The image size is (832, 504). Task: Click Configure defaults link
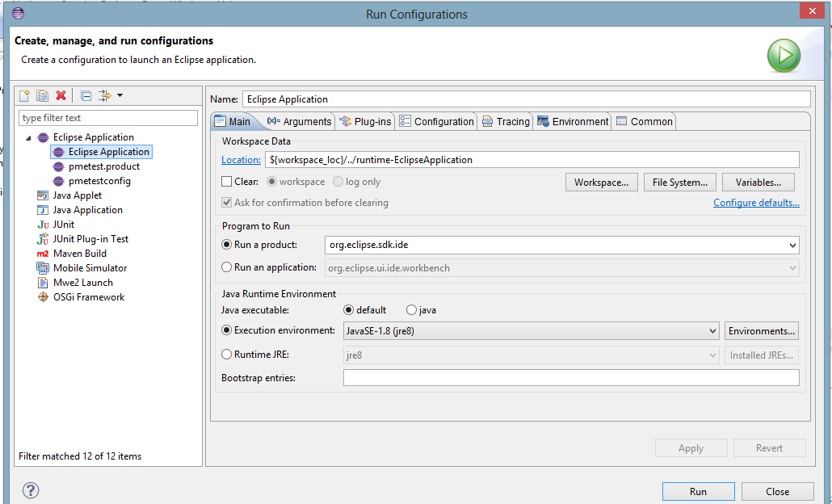pyautogui.click(x=756, y=202)
